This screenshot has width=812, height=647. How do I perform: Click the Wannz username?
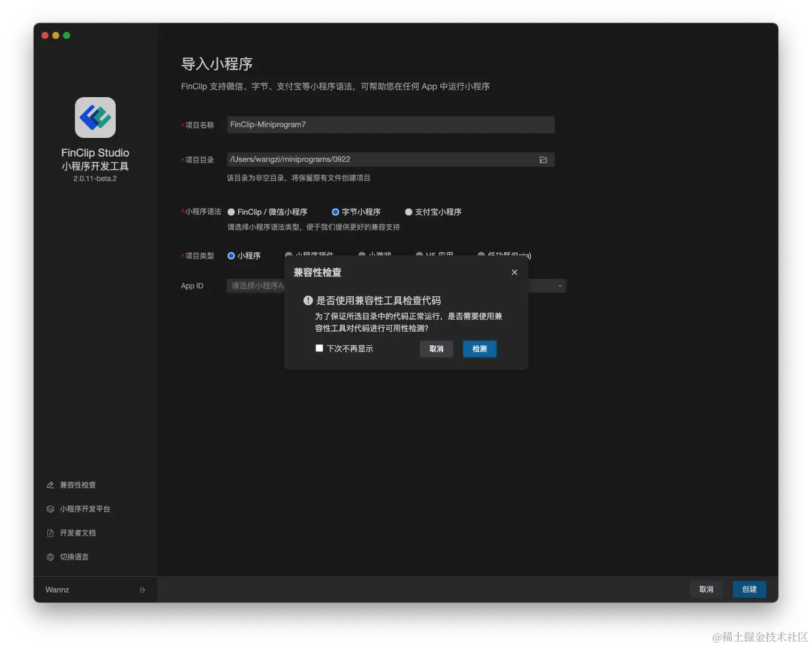58,590
